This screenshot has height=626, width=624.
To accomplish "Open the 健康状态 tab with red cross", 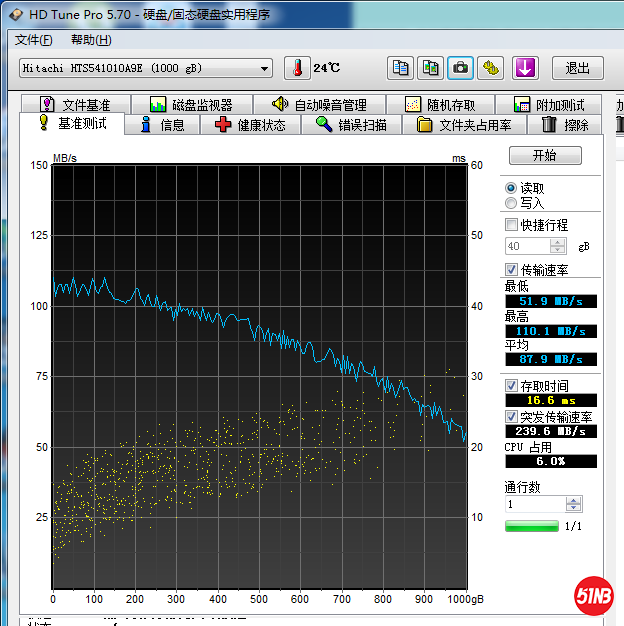I will (250, 125).
